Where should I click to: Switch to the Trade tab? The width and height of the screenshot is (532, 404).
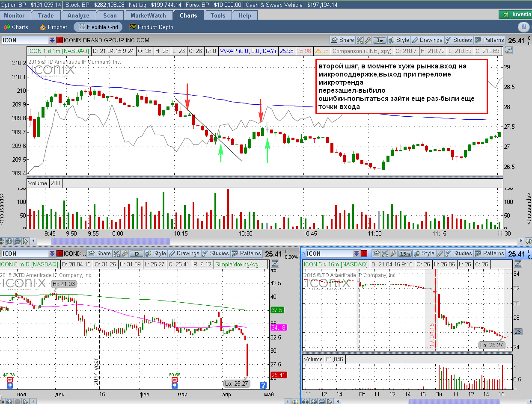coord(46,15)
